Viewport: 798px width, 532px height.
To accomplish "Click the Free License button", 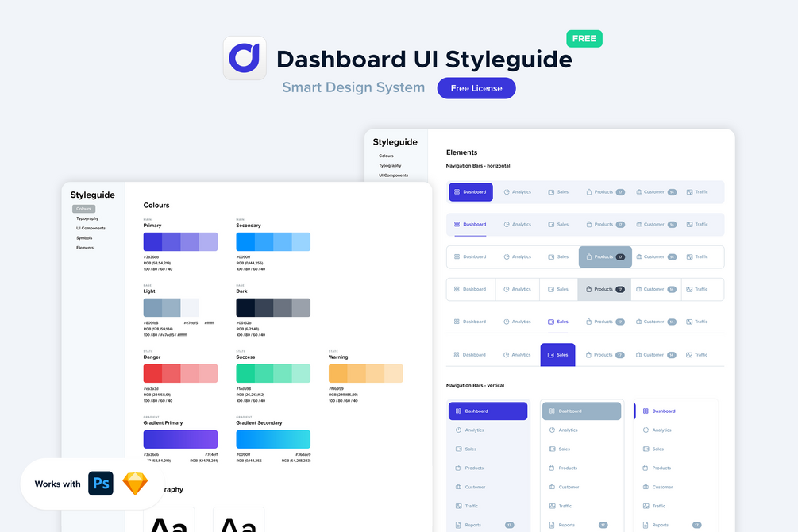I will (476, 88).
